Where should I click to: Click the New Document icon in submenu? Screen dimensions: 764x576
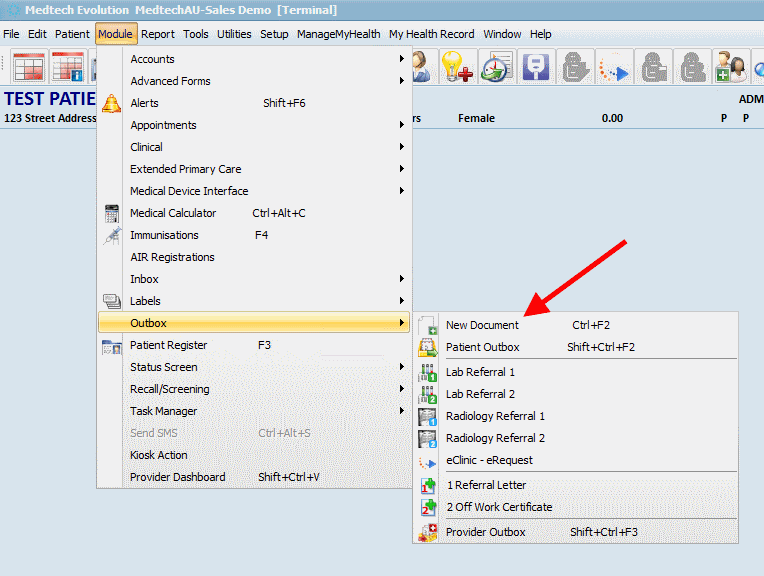pyautogui.click(x=427, y=325)
